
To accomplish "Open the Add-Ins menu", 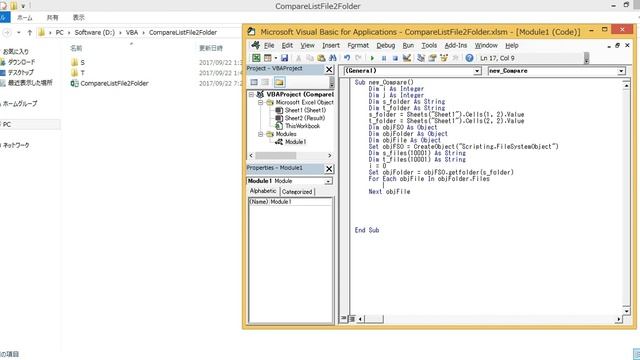I will point(456,45).
